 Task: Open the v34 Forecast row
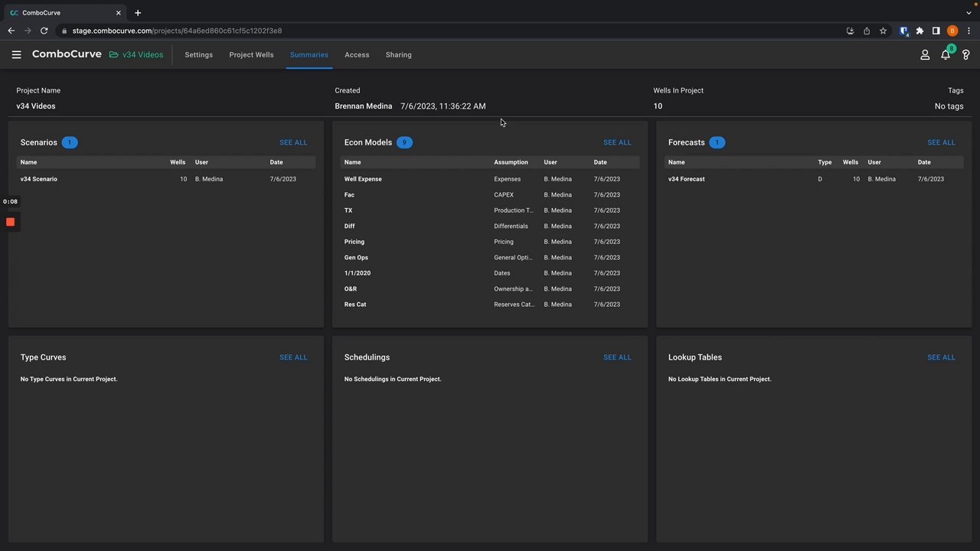(814, 179)
